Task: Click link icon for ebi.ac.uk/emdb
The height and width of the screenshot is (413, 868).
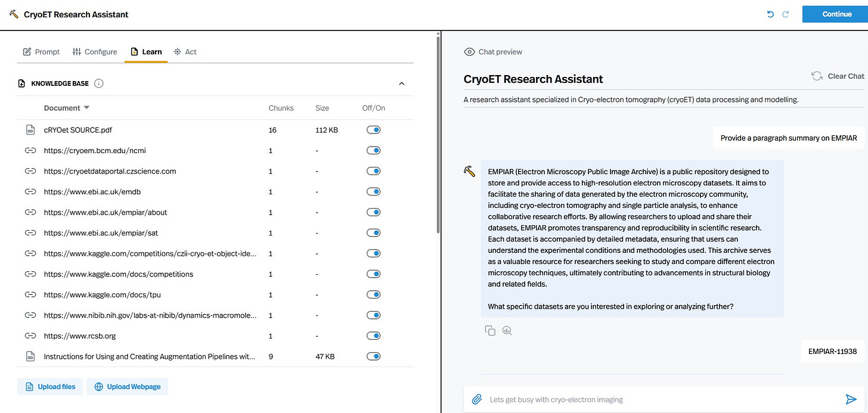Action: coord(30,192)
